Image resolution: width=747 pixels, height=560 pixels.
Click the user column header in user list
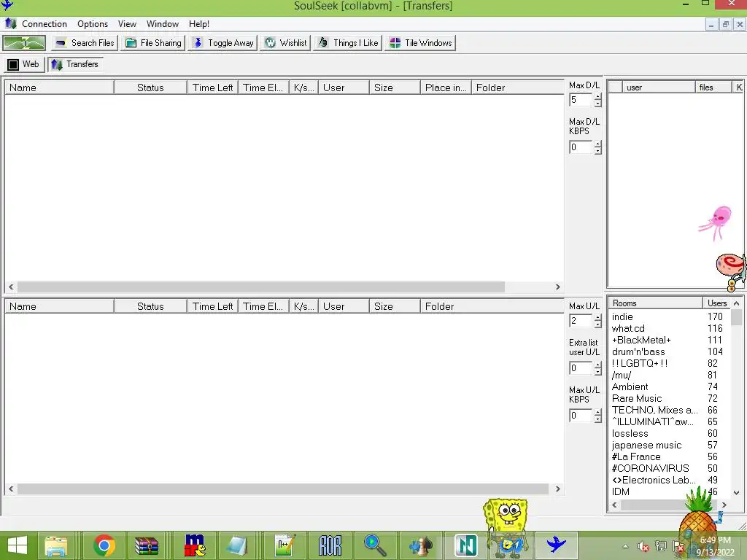coord(659,87)
